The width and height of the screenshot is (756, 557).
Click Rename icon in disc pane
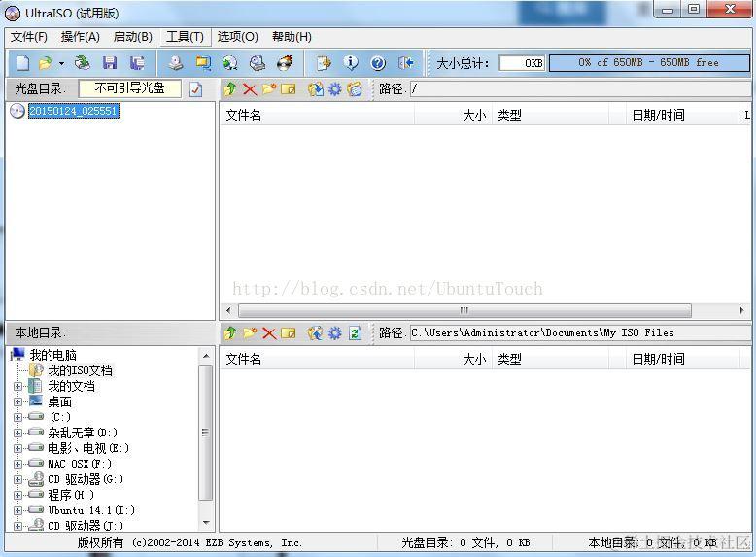tap(289, 89)
